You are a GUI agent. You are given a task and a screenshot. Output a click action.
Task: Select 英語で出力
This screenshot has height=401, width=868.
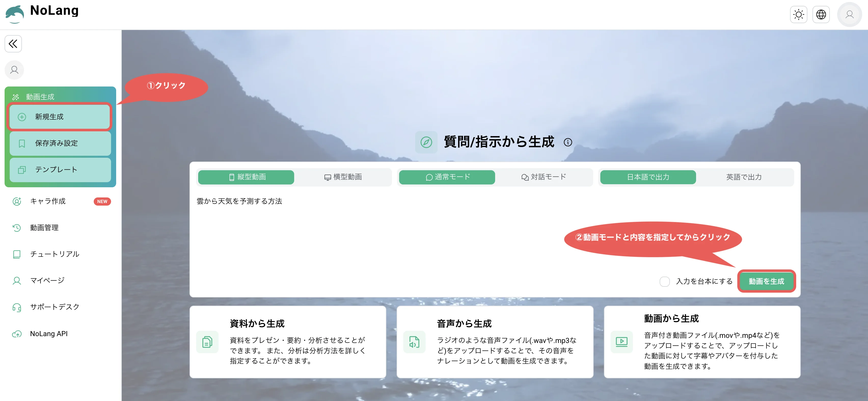pos(744,177)
